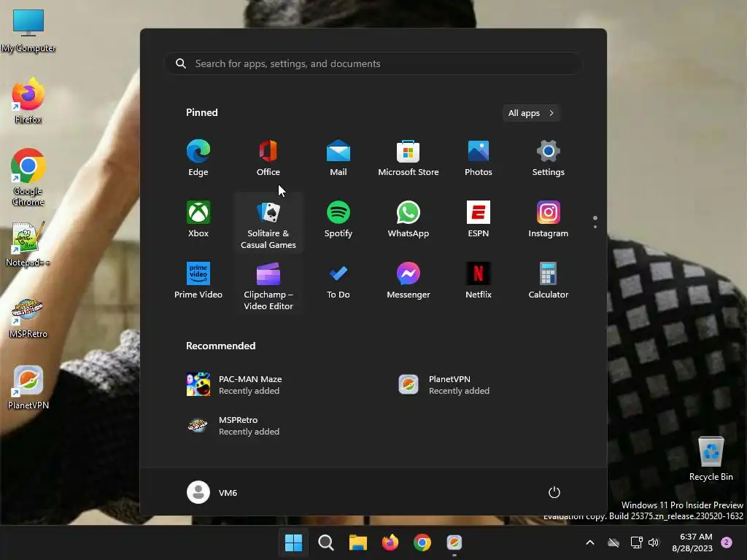Select the Firefox desktop shortcut

28,101
